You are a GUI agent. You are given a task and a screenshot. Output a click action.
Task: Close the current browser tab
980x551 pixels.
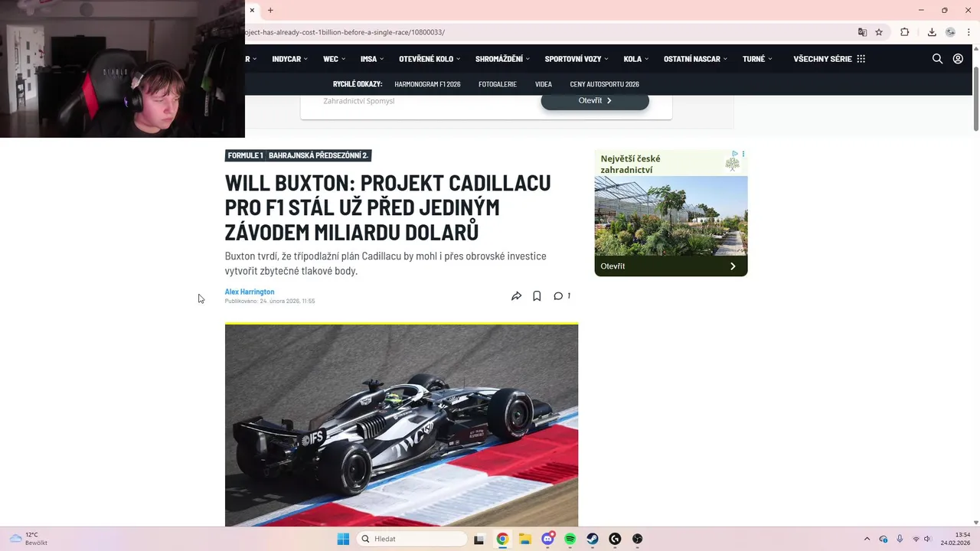coord(252,10)
